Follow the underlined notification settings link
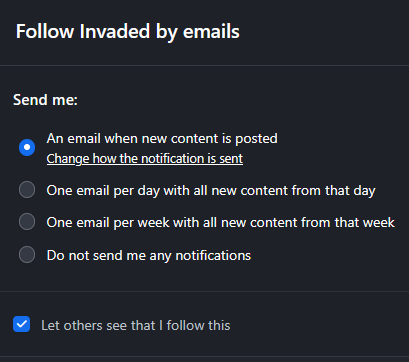The width and height of the screenshot is (409, 362). [145, 159]
